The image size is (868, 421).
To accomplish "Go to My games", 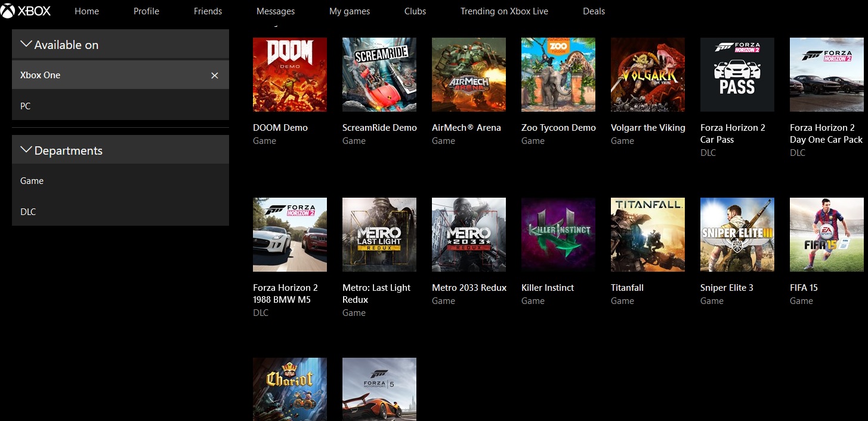I will coord(349,11).
